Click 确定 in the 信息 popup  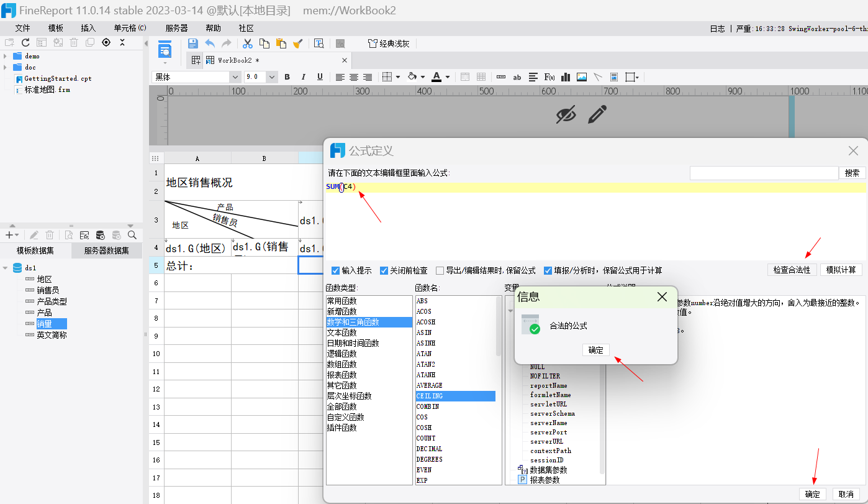[596, 350]
